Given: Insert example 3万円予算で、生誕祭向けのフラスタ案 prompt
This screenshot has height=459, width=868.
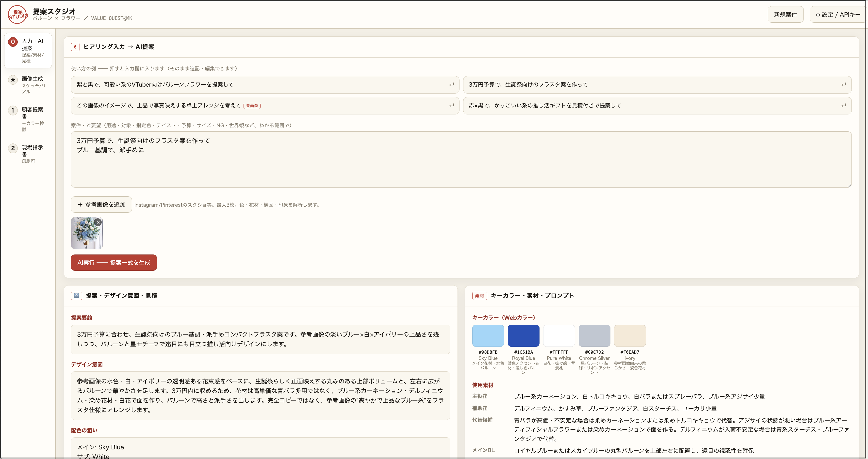Looking at the screenshot, I should pyautogui.click(x=657, y=84).
